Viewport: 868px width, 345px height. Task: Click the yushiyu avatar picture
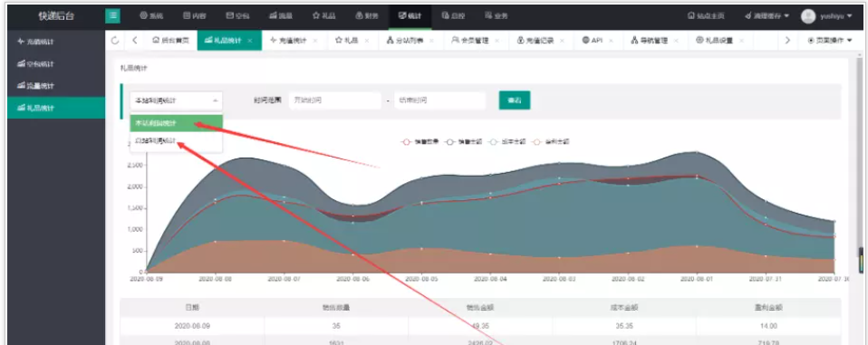click(x=808, y=16)
